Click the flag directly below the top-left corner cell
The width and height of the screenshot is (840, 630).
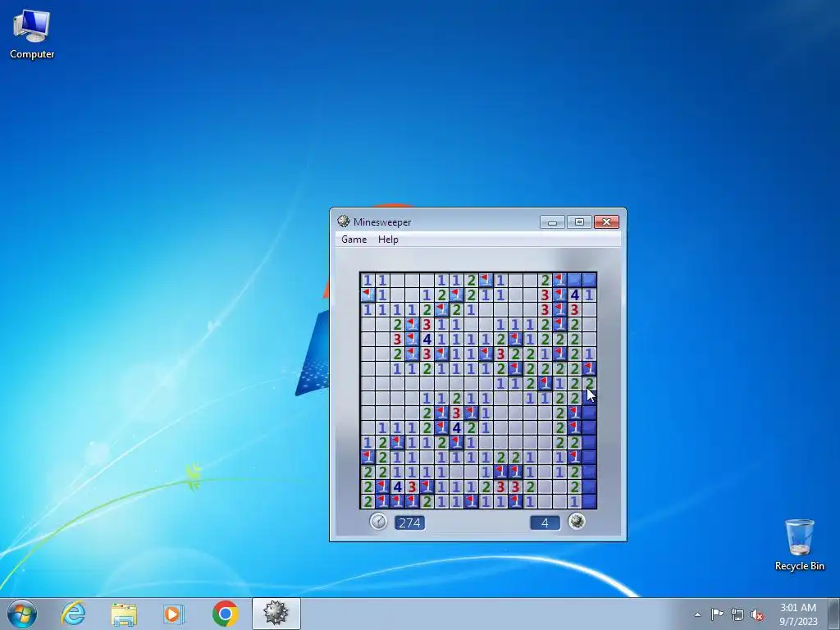click(x=367, y=294)
